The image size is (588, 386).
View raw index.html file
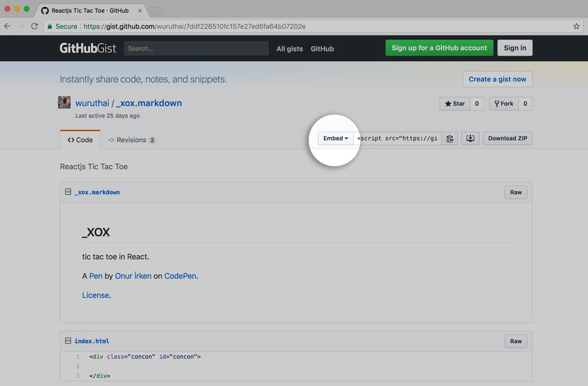pyautogui.click(x=516, y=341)
